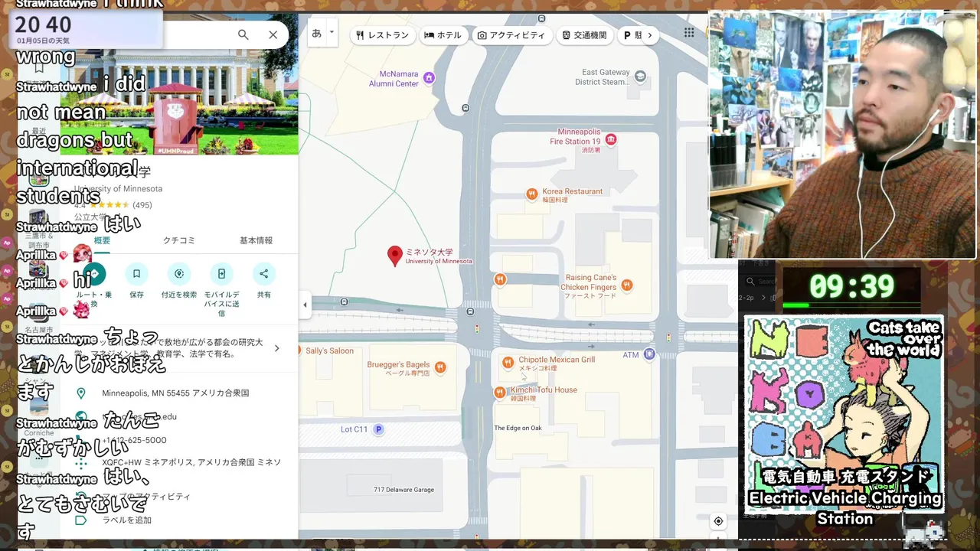Click Minneapolis Fire Station 19 marker

tap(610, 139)
